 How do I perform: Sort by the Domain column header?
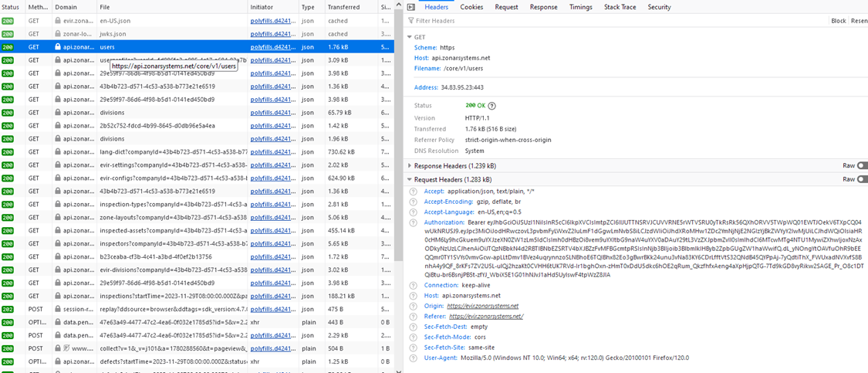pos(74,7)
